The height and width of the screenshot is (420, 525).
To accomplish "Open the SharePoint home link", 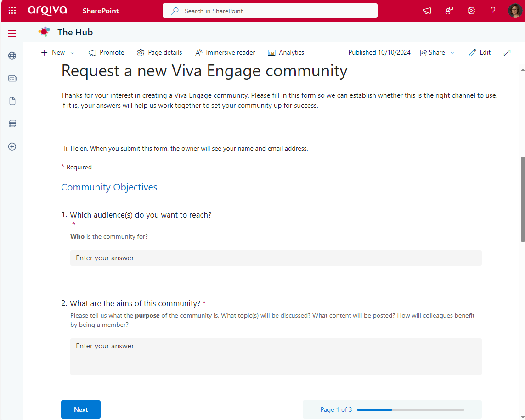I will pos(101,11).
